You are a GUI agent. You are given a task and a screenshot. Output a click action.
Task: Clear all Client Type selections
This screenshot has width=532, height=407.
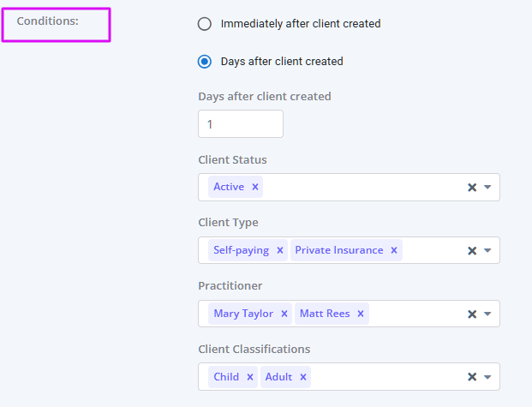click(x=471, y=251)
